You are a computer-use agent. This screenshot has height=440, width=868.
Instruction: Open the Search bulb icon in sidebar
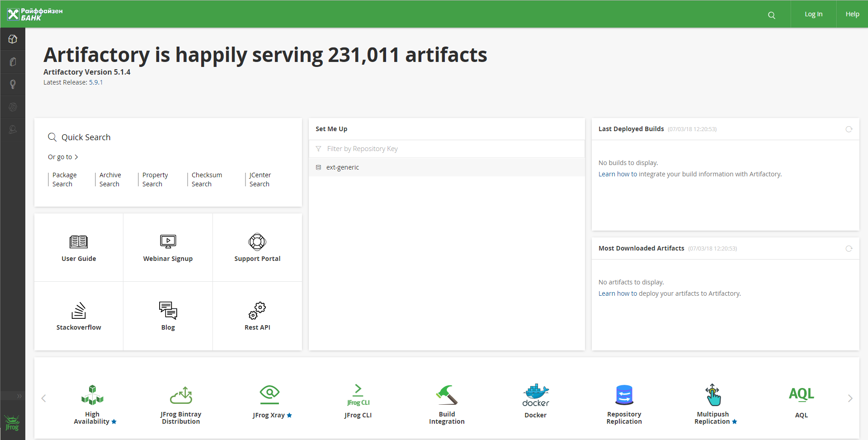point(13,84)
